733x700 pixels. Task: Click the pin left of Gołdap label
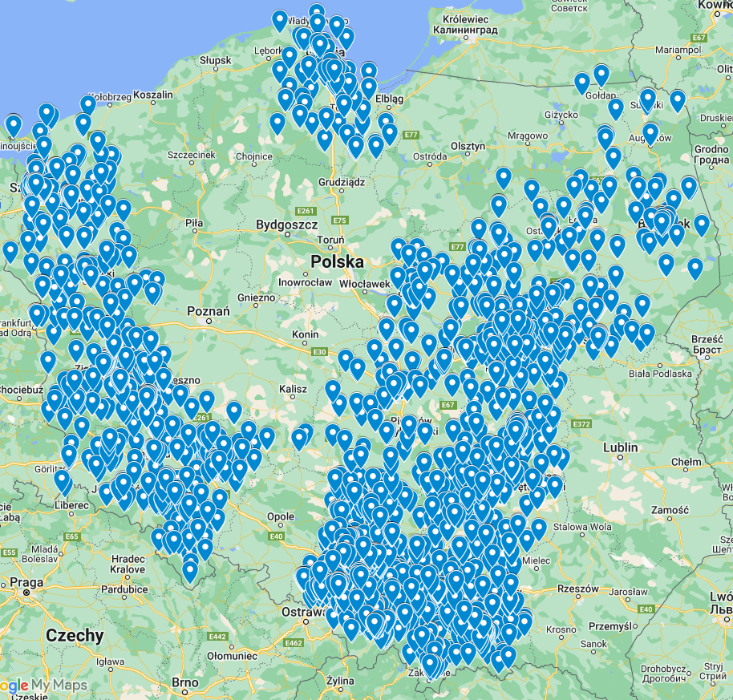point(582,83)
